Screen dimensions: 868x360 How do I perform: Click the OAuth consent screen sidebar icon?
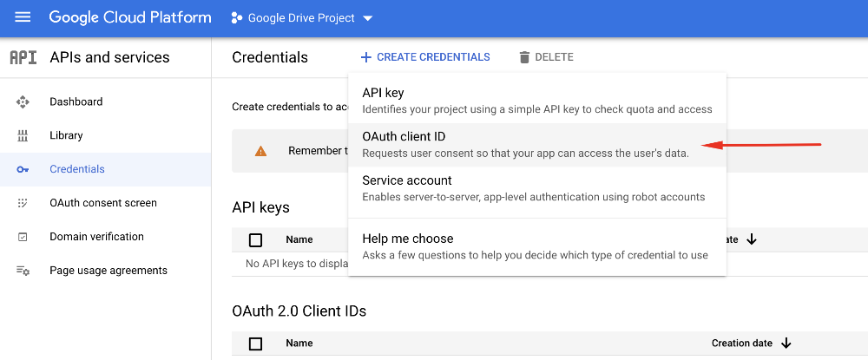click(23, 203)
